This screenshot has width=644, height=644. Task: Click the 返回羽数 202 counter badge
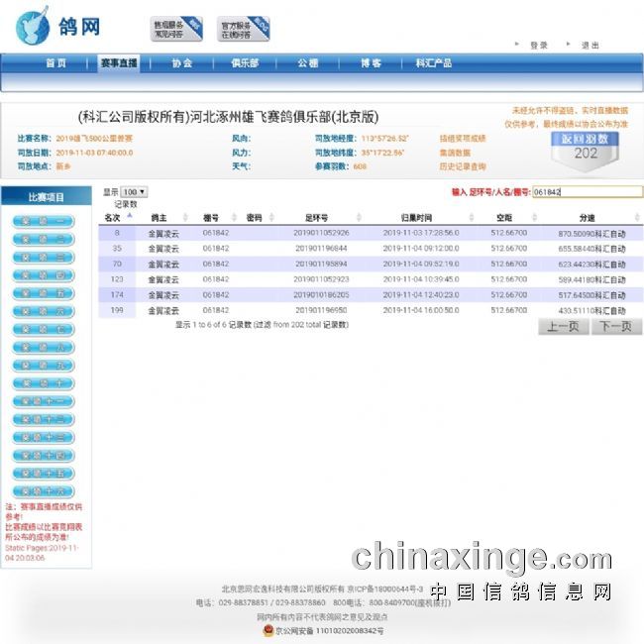tap(585, 148)
